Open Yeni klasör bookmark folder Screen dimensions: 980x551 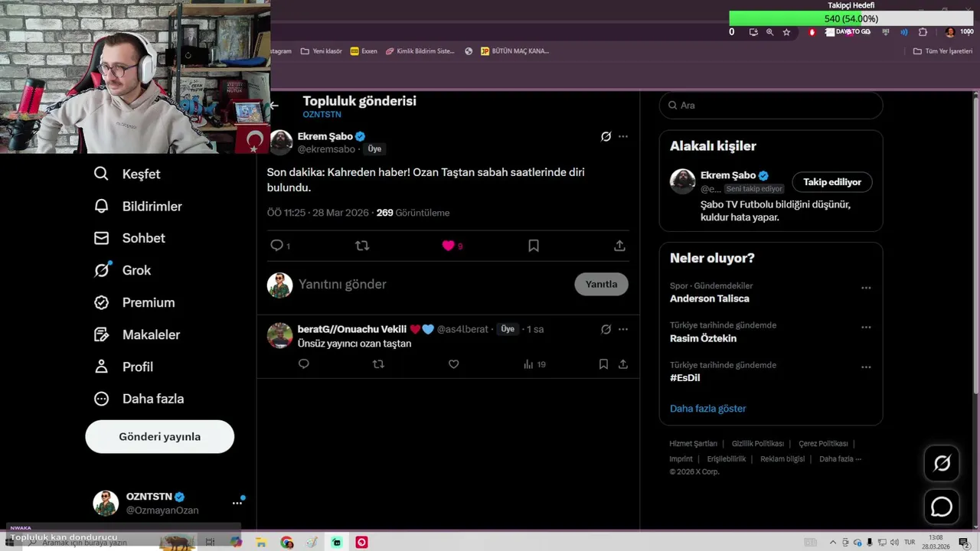(322, 51)
